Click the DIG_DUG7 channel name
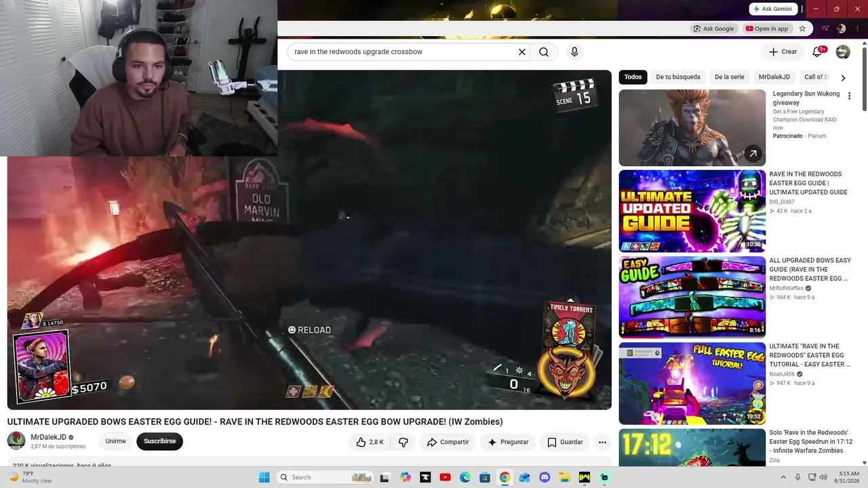The width and height of the screenshot is (868, 488). point(782,202)
